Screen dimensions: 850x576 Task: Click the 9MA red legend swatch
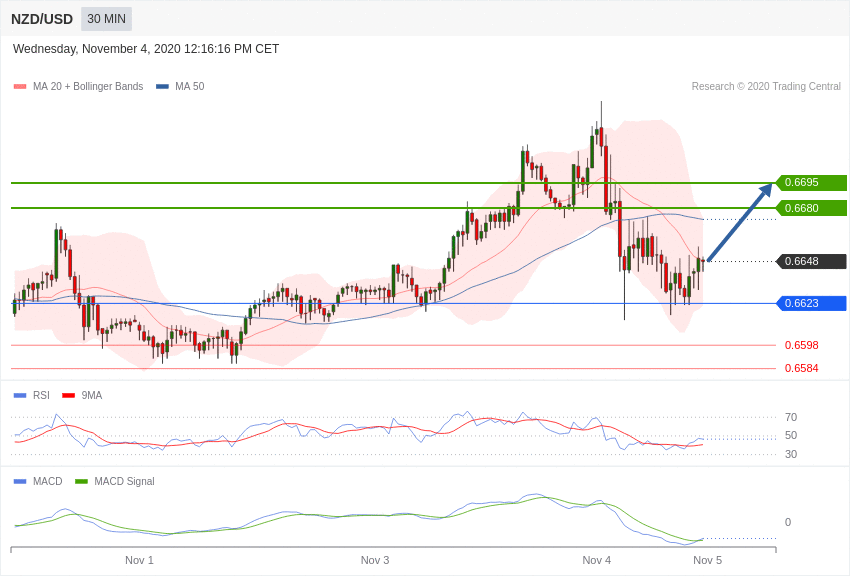coord(69,396)
